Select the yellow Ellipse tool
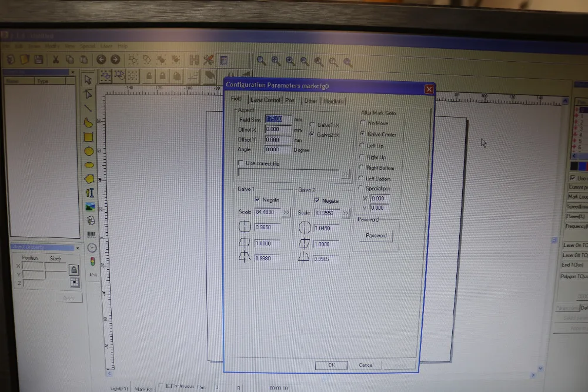Image resolution: width=588 pixels, height=392 pixels. 89,165
